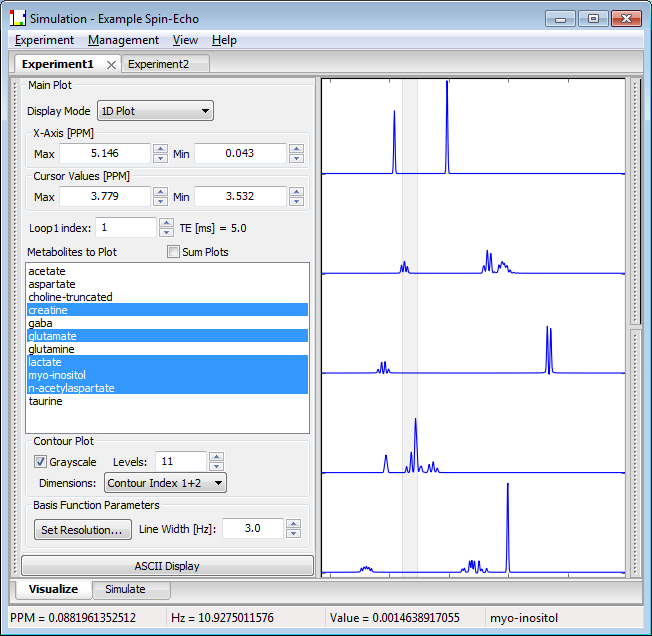This screenshot has width=652, height=636.
Task: Click the Set Resolution button
Action: (81, 529)
